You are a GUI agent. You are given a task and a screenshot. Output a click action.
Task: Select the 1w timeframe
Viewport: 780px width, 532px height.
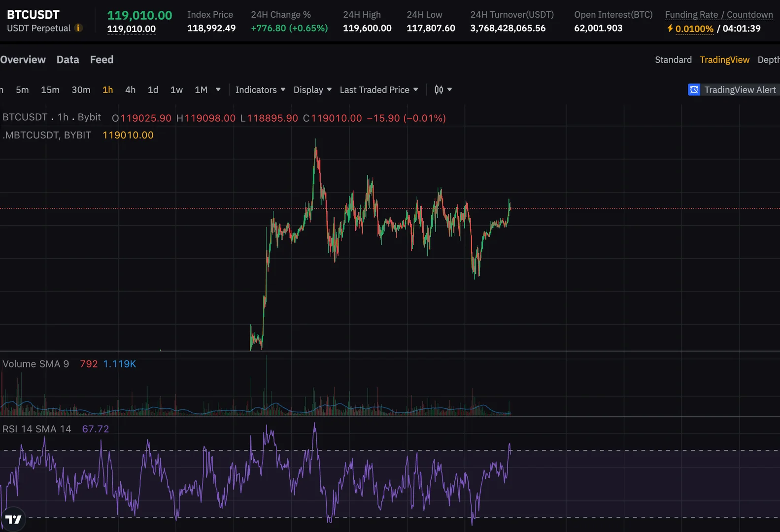tap(176, 90)
